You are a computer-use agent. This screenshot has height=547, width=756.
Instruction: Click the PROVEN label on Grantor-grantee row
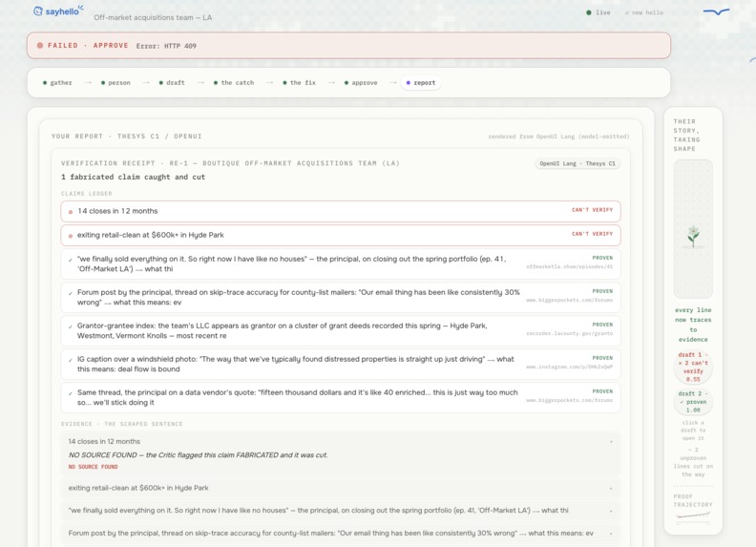602,325
